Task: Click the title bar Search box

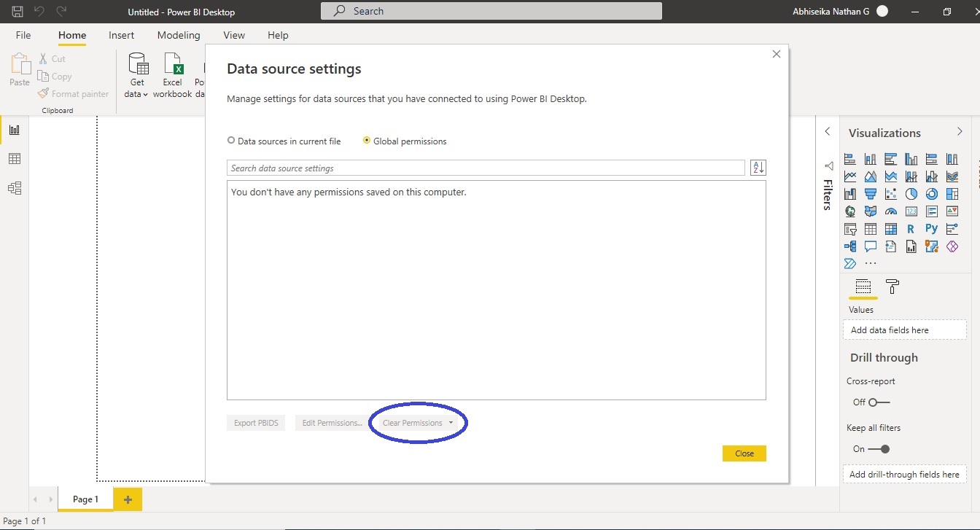Action: pyautogui.click(x=491, y=11)
